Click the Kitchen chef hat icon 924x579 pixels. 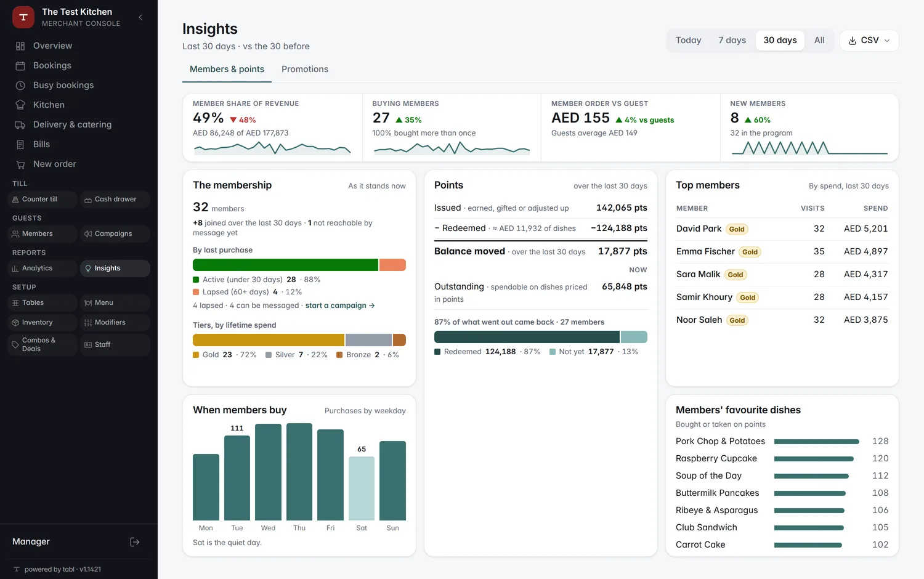pos(20,105)
